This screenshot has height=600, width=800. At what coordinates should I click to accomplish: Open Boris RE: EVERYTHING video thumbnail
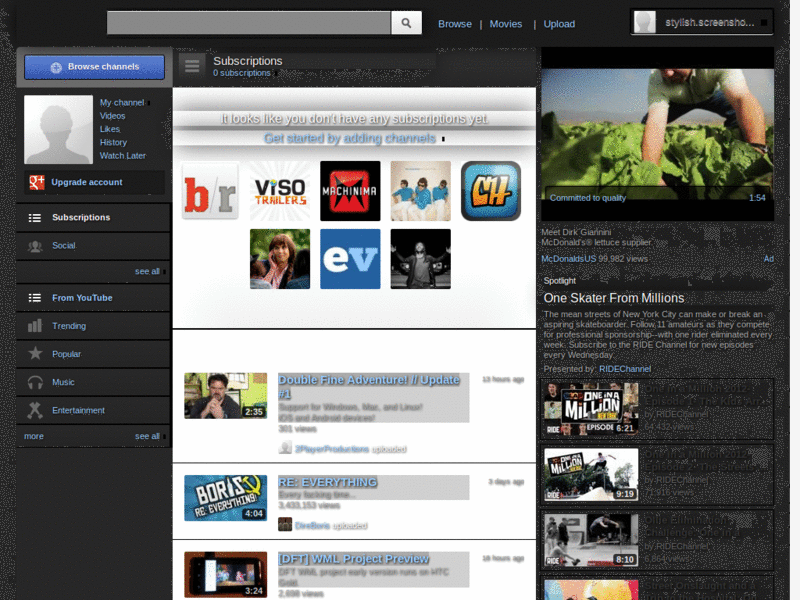[226, 498]
